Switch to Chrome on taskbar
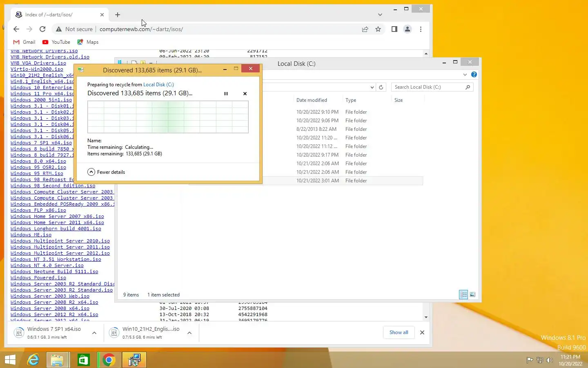588x368 pixels. [109, 360]
